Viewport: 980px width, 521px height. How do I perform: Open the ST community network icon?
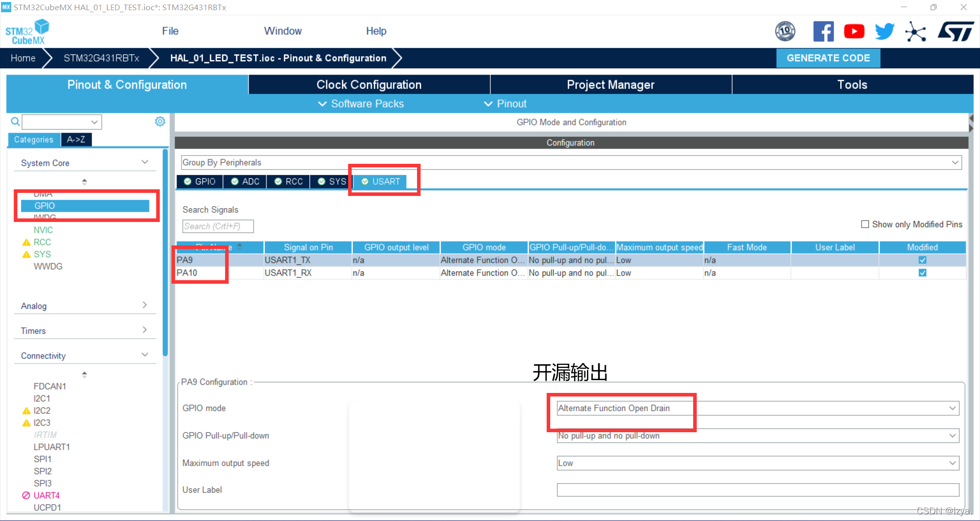pyautogui.click(x=916, y=31)
